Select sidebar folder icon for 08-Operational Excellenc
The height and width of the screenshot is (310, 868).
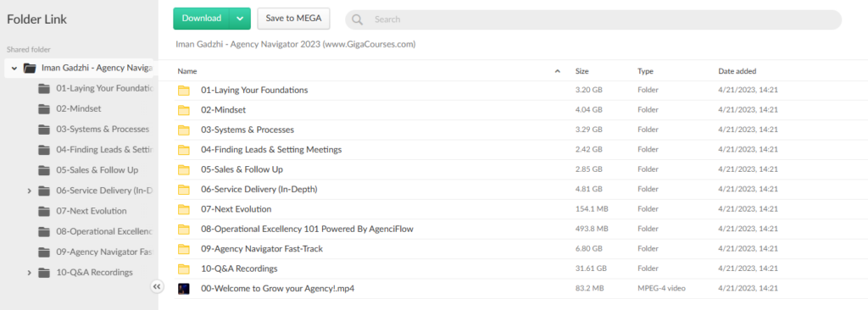point(44,232)
